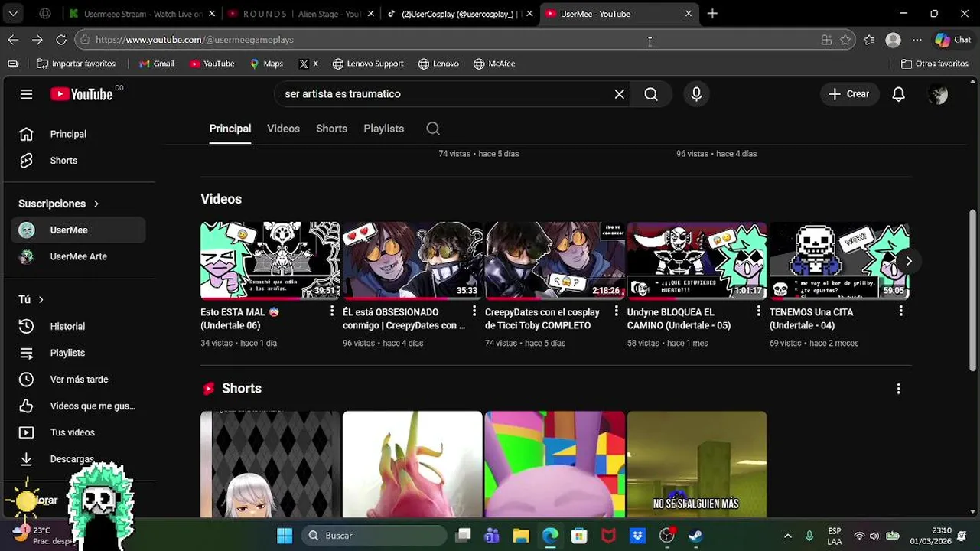Open the YouTube hamburger guide menu
Screen dimensions: 980x551
(x=26, y=94)
